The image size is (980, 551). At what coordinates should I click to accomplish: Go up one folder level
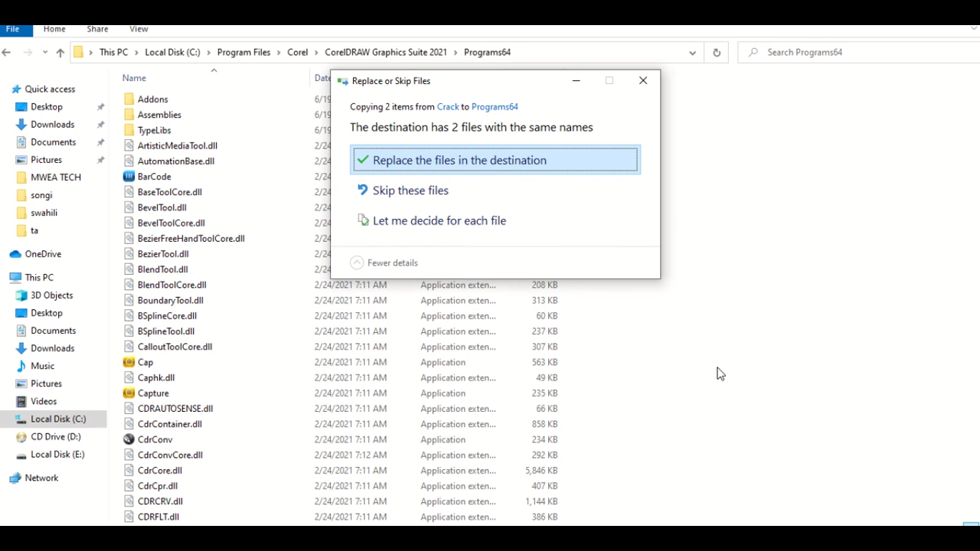point(60,52)
